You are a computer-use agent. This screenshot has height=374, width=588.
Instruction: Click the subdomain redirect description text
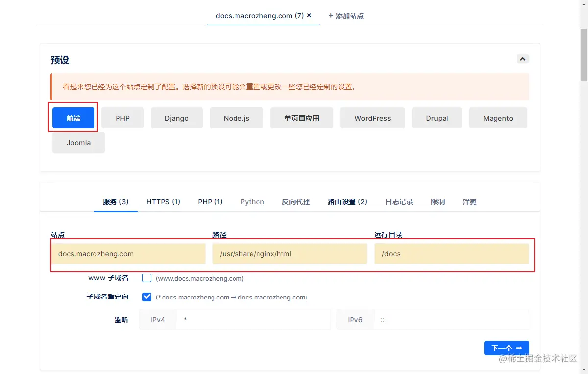coord(232,297)
